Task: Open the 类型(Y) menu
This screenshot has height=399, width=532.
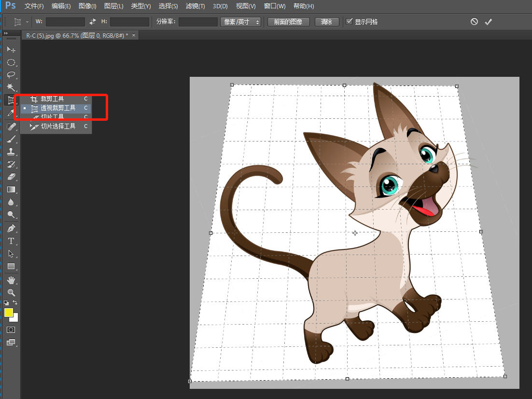Action: [141, 6]
